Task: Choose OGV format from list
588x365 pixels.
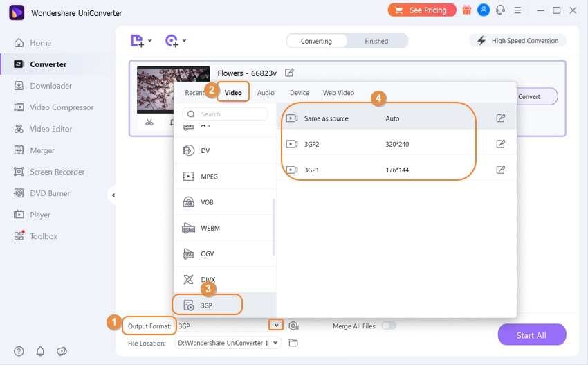Action: 225,254
